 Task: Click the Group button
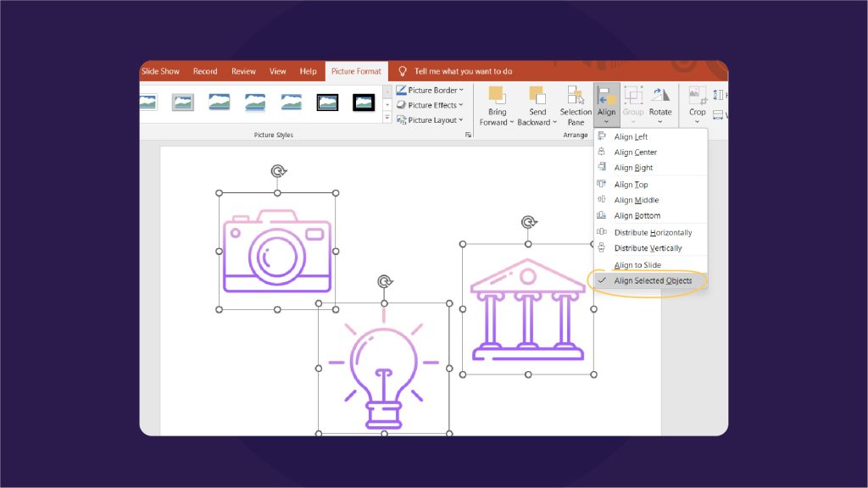click(633, 105)
